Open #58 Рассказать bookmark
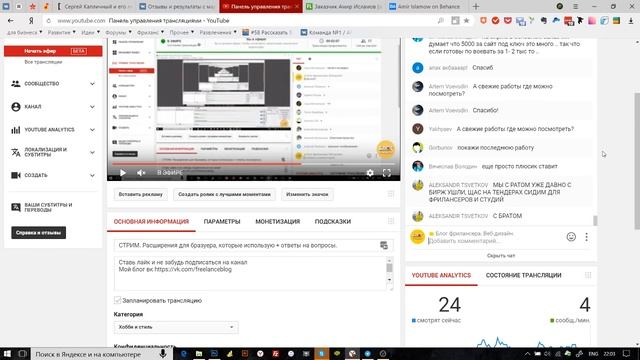The width and height of the screenshot is (640, 360). pyautogui.click(x=268, y=32)
